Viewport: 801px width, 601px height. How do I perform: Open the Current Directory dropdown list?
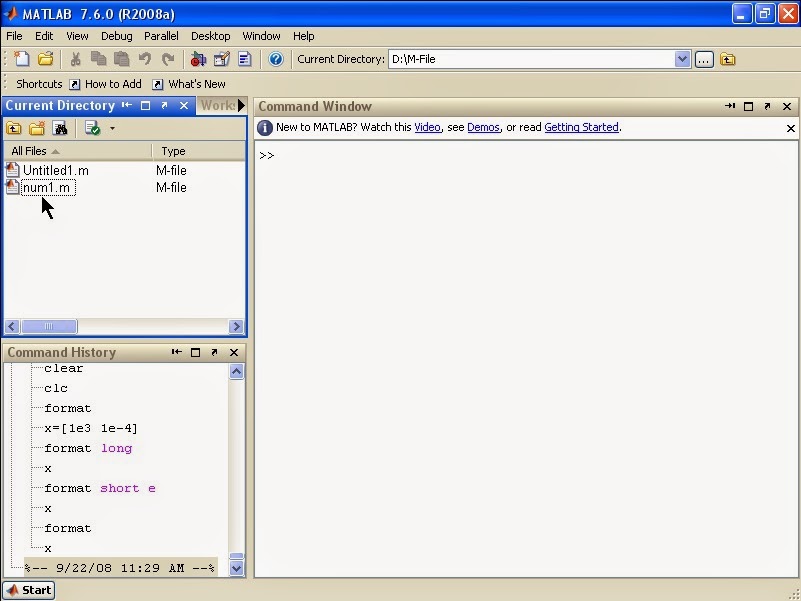[683, 59]
